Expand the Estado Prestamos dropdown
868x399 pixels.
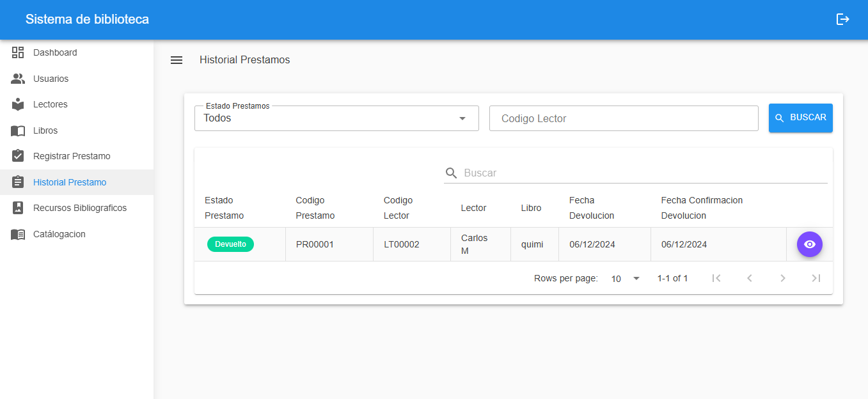(336, 118)
